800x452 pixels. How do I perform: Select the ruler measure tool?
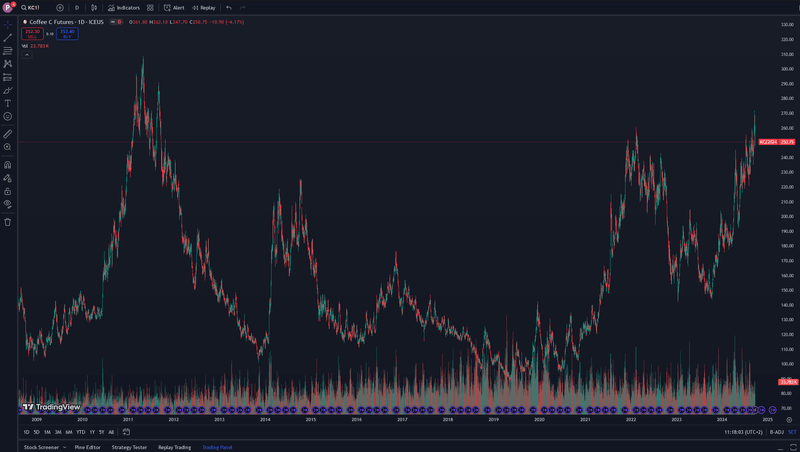pos(8,134)
